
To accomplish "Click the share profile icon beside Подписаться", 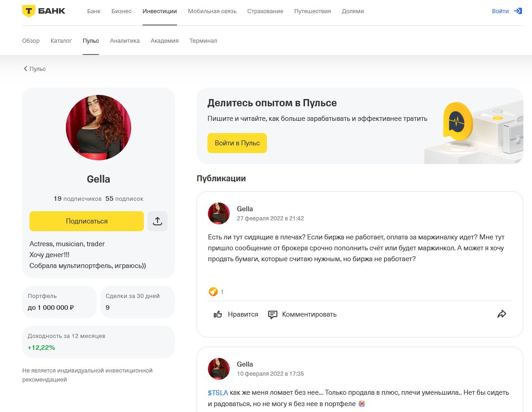I will coord(158,221).
